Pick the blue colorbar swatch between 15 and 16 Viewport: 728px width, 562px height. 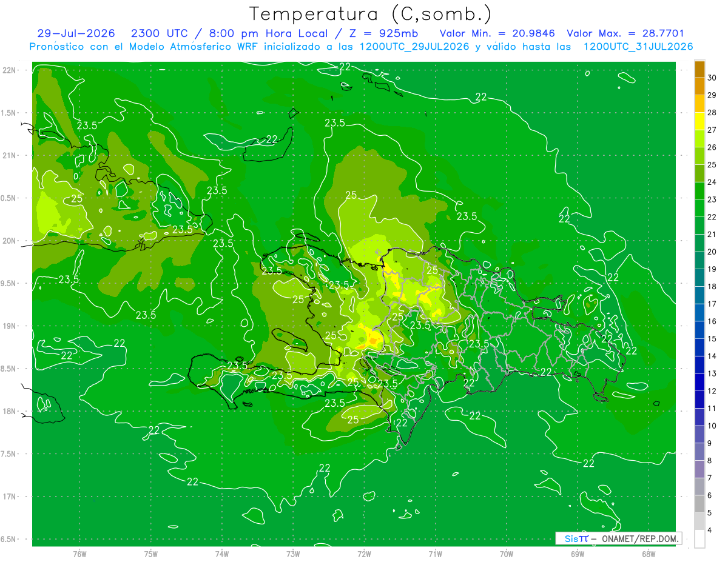699,330
